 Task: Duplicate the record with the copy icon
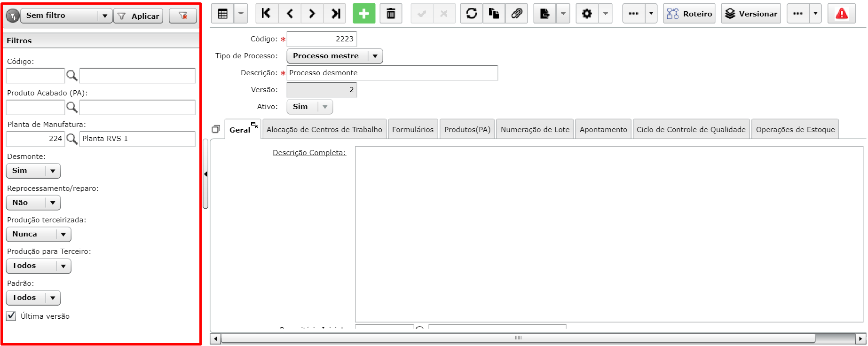494,14
